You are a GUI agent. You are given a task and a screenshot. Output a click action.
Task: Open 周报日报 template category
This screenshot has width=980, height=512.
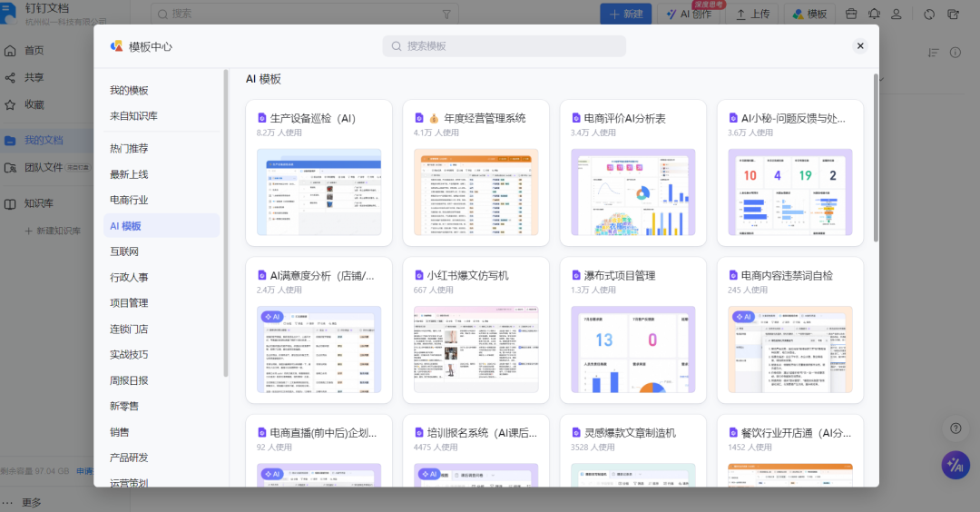pyautogui.click(x=130, y=380)
